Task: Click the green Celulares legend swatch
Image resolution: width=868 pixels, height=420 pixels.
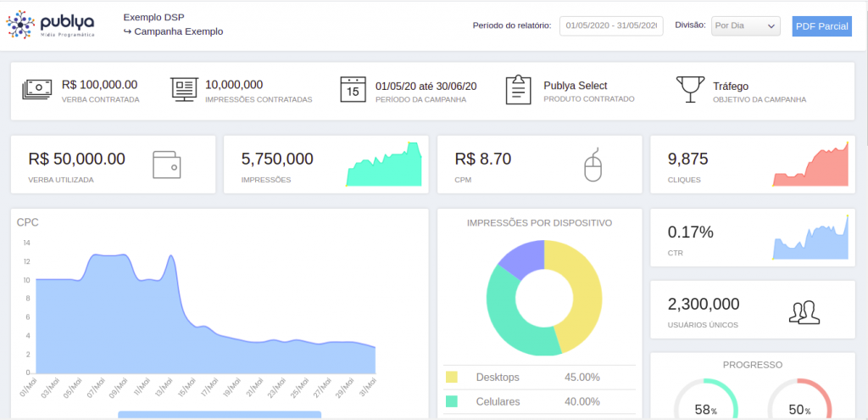Action: click(452, 401)
